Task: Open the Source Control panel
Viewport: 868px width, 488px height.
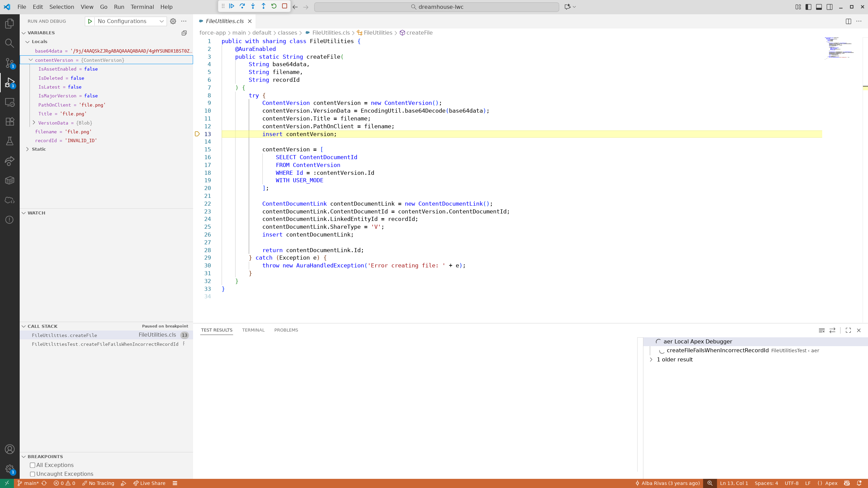Action: coord(10,63)
